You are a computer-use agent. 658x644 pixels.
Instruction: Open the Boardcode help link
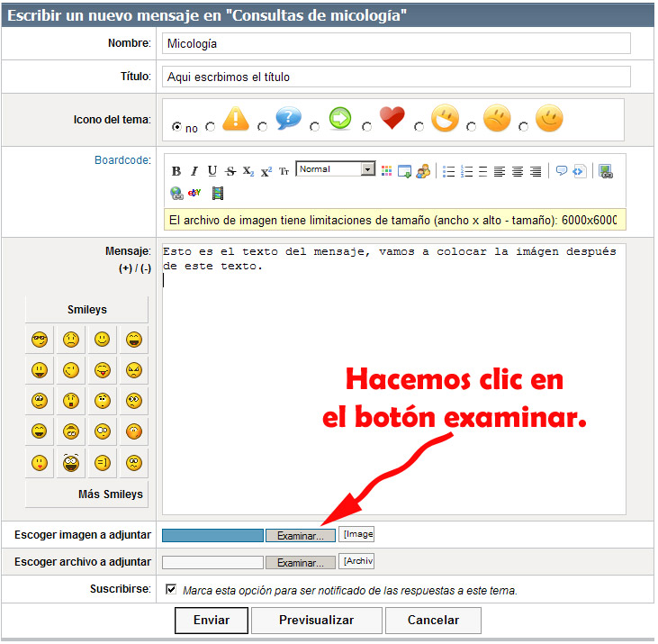[x=122, y=160]
